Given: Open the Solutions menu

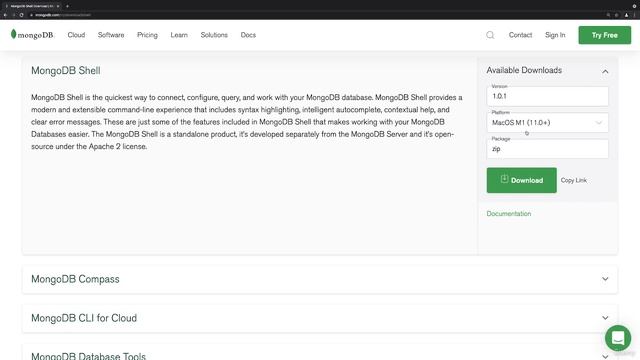Looking at the screenshot, I should (x=214, y=35).
